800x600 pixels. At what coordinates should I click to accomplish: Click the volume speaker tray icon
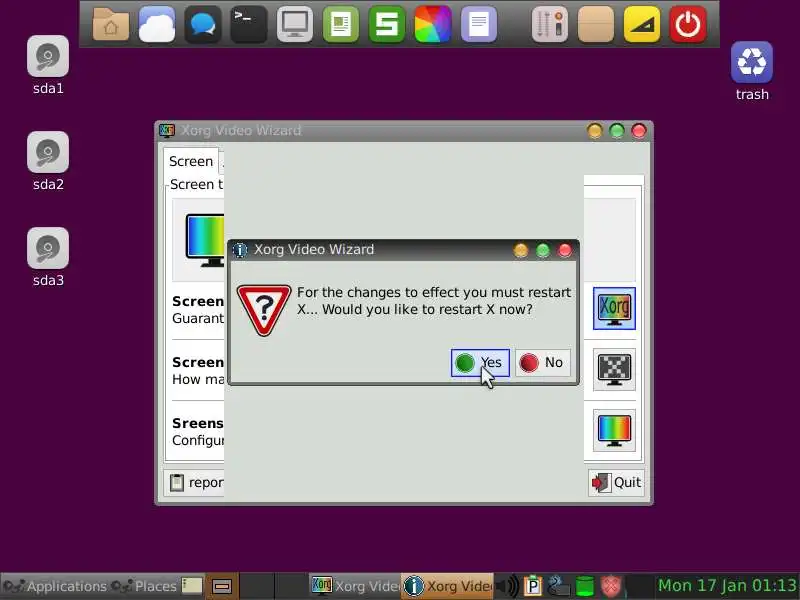click(507, 586)
